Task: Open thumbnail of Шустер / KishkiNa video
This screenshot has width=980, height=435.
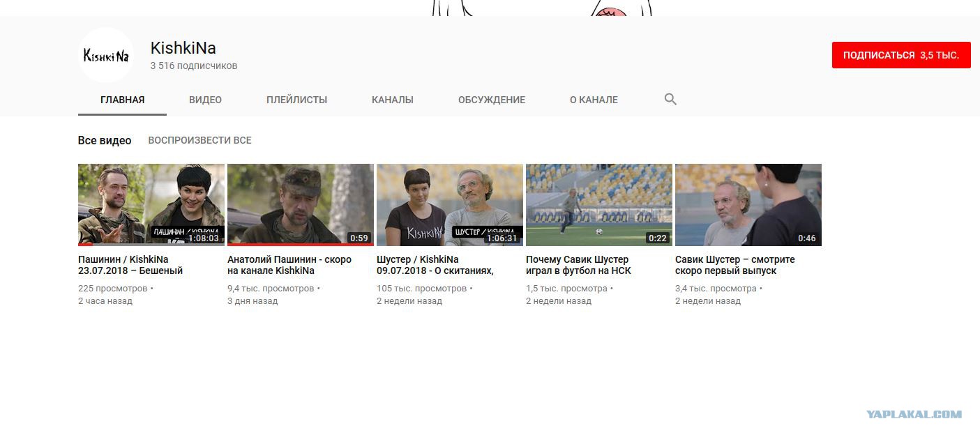Action: (x=450, y=205)
